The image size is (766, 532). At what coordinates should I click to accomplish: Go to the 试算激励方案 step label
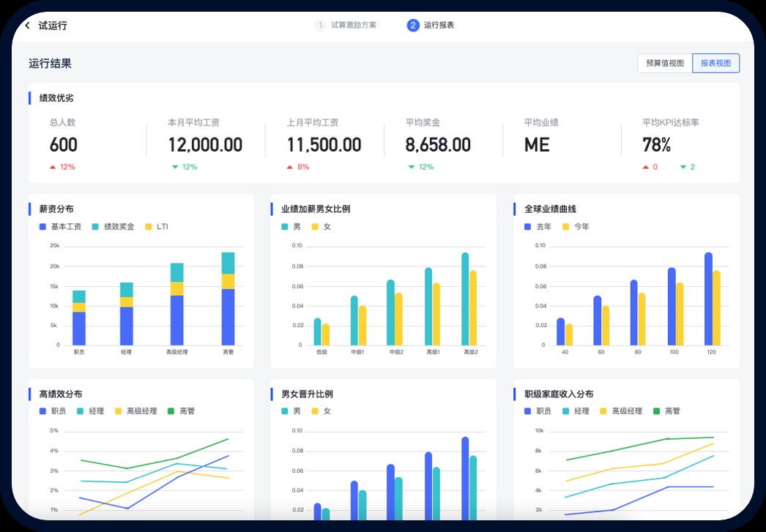[x=354, y=26]
